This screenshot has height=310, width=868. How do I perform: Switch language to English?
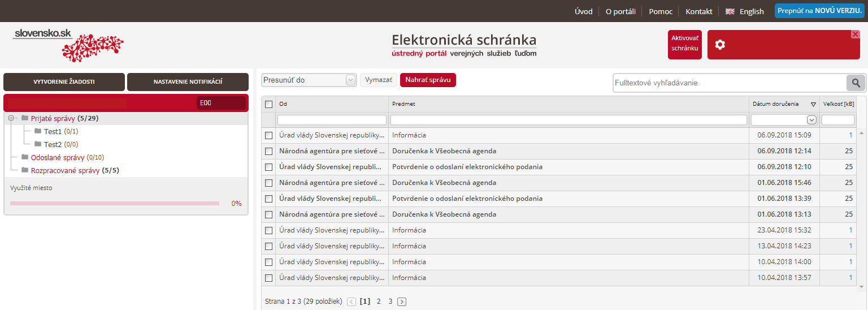[x=752, y=11]
